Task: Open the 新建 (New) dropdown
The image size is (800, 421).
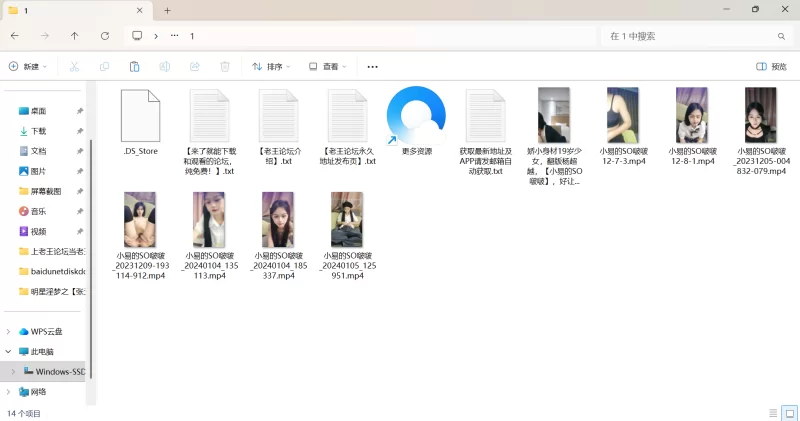Action: [x=28, y=67]
